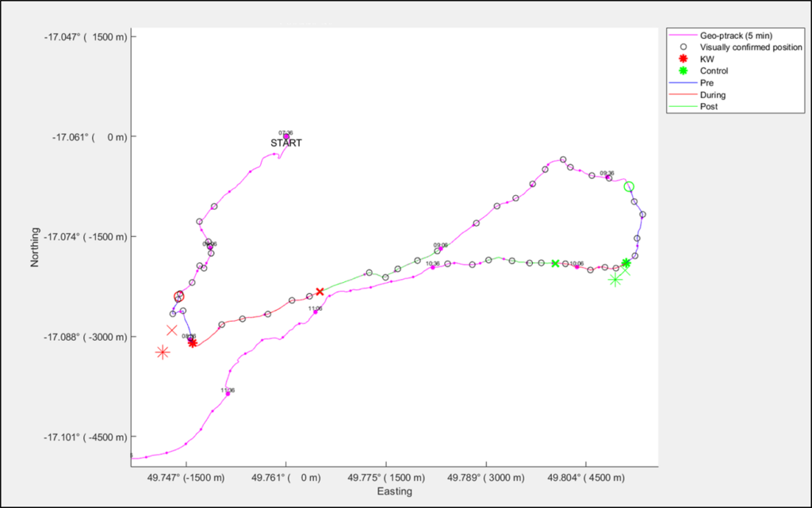Click the '49.775° ( 1500 m)' x-axis tick label
The image size is (812, 508).
[x=386, y=477]
